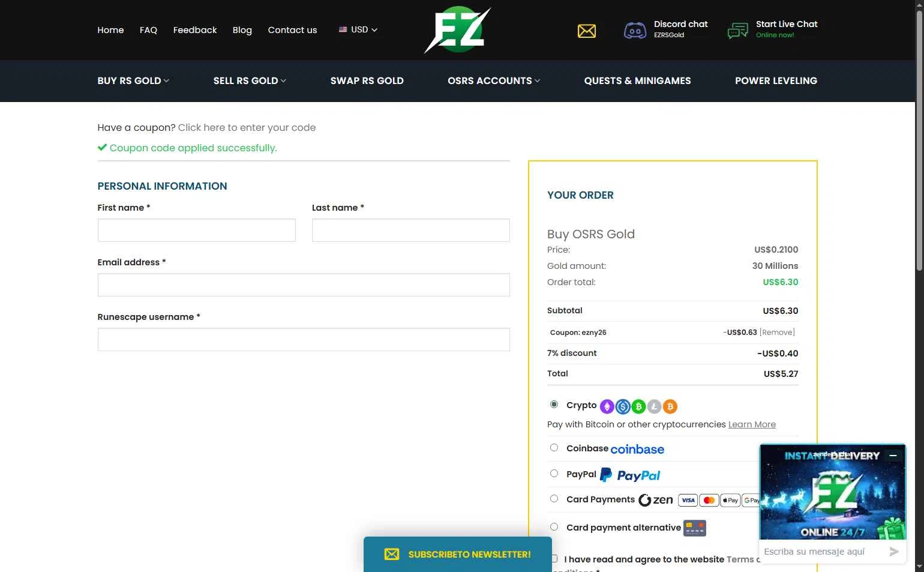Screen dimensions: 924x572
Task: Click the Instant Delivery chat banner image
Action: 833,492
